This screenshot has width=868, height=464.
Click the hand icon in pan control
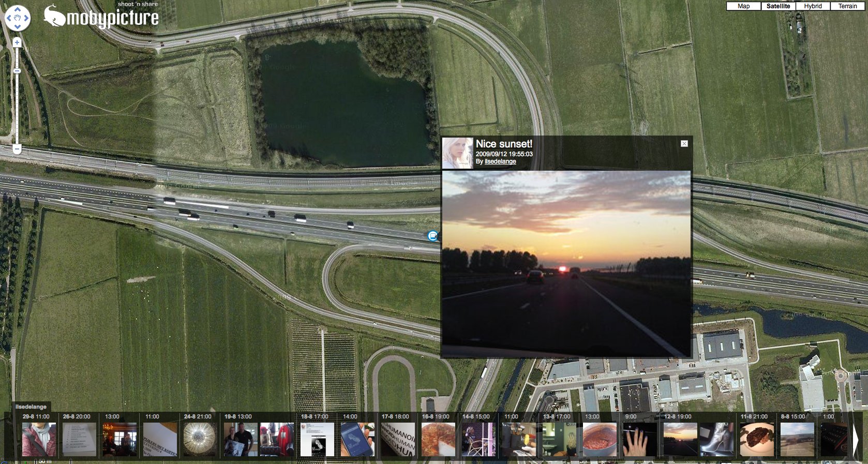[17, 19]
